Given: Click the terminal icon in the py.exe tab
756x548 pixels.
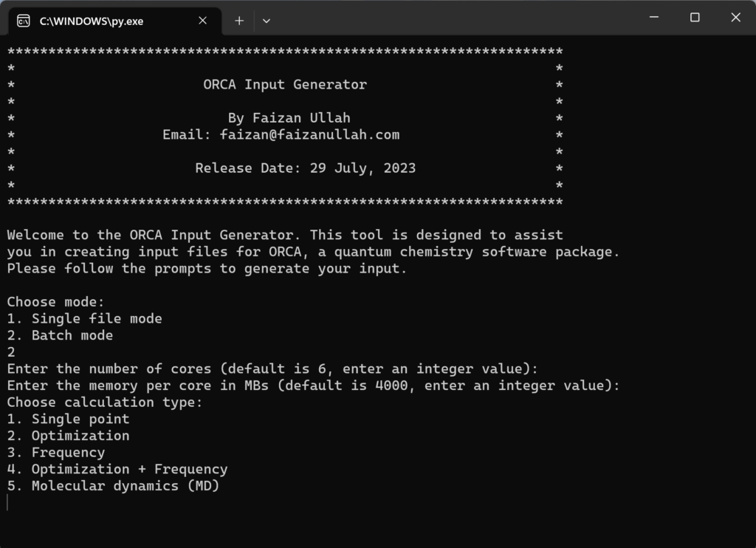Looking at the screenshot, I should tap(24, 21).
